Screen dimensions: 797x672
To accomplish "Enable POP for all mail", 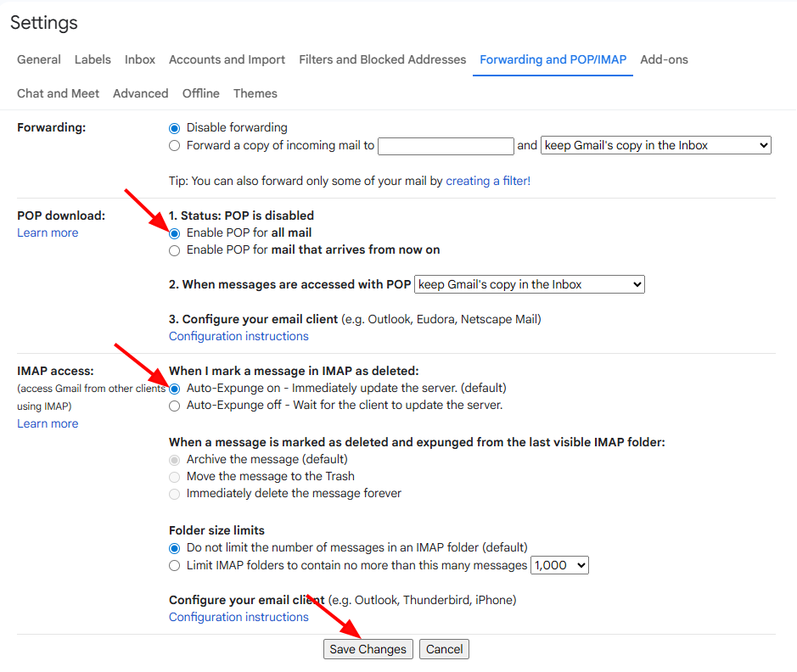I will coord(175,233).
